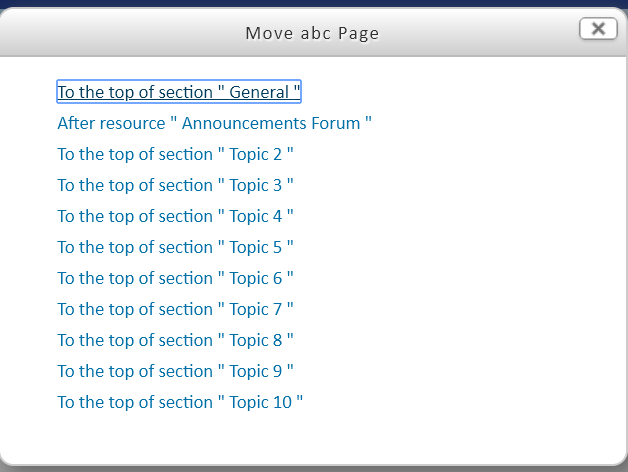Select the Topic 8 section link
628x472 pixels.
tap(175, 340)
